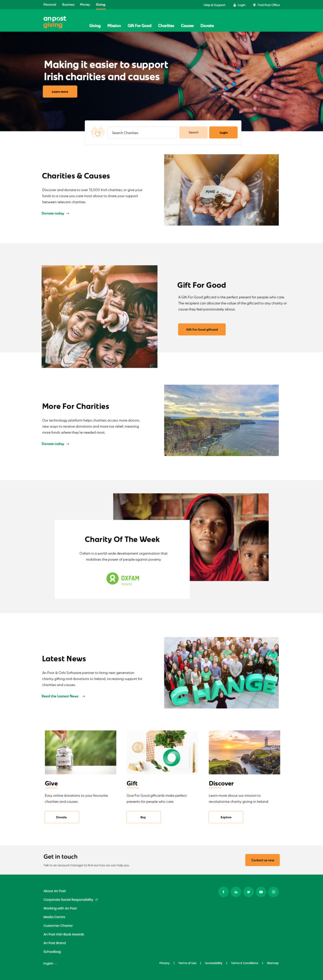This screenshot has width=323, height=980.
Task: Select the Gift For Good menu item
Action: (x=139, y=26)
